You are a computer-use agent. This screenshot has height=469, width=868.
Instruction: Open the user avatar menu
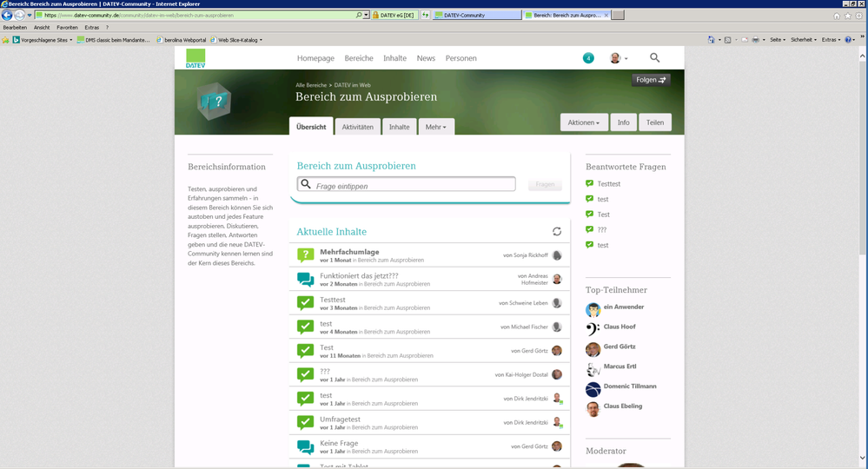point(619,58)
